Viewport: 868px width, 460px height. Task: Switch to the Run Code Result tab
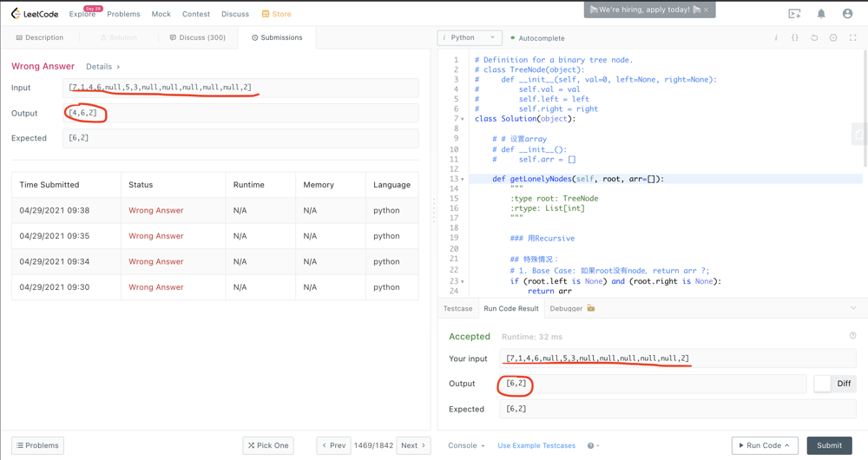point(511,308)
